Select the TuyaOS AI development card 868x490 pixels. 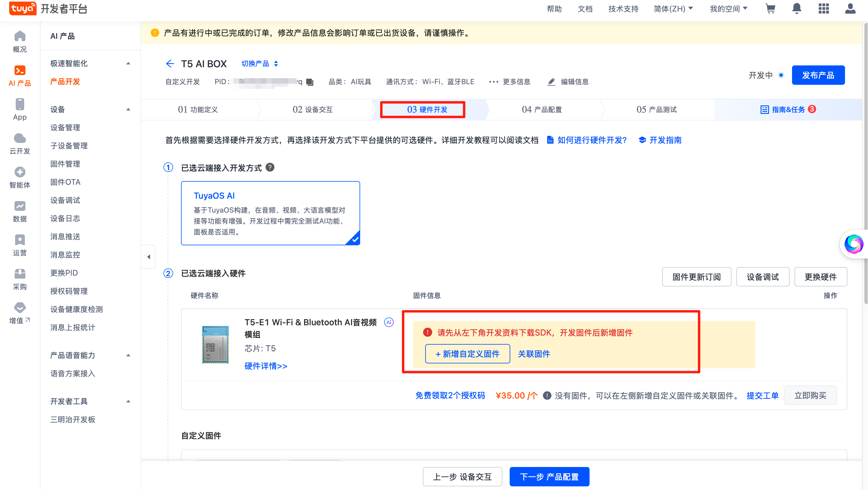270,213
